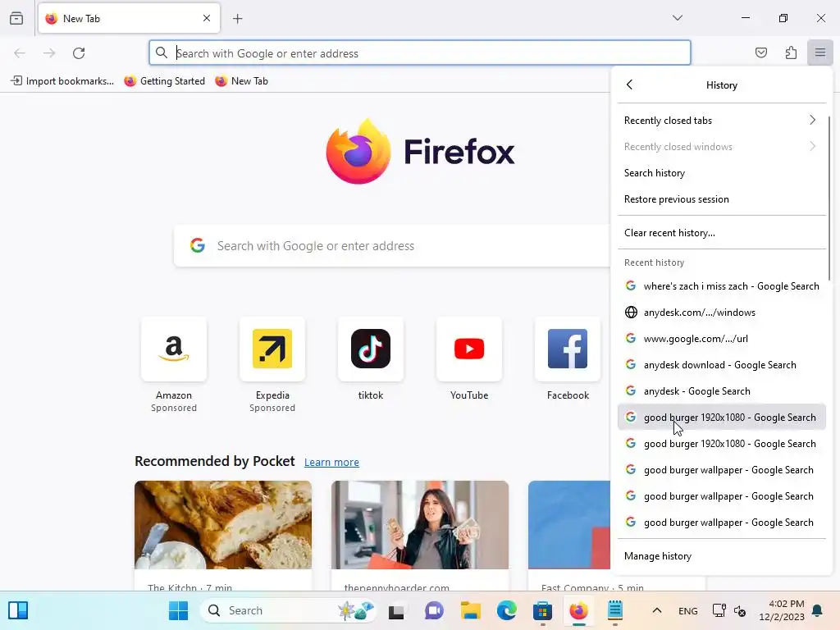Click the Firefox taskbar icon
Screen dimensions: 840x630
pyautogui.click(x=578, y=610)
